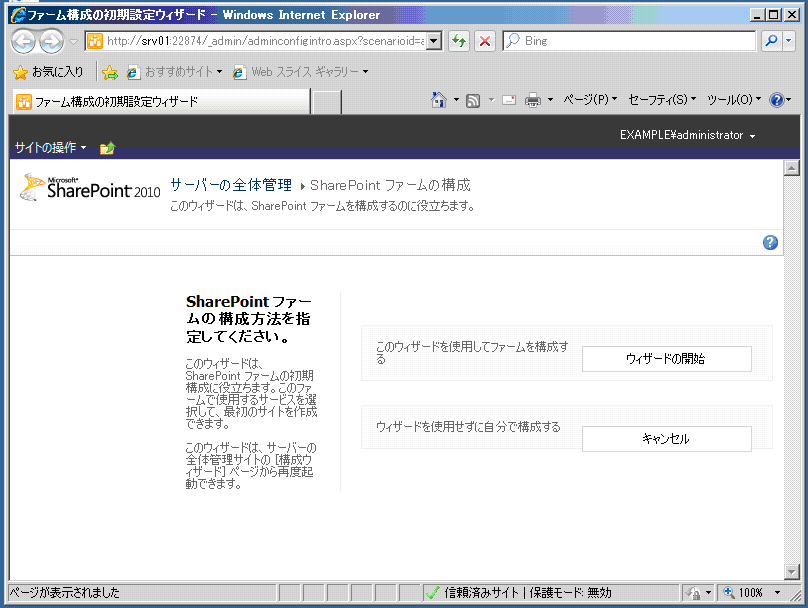Start search with the magnifier button
Viewport: 808px width, 608px height.
coord(771,41)
